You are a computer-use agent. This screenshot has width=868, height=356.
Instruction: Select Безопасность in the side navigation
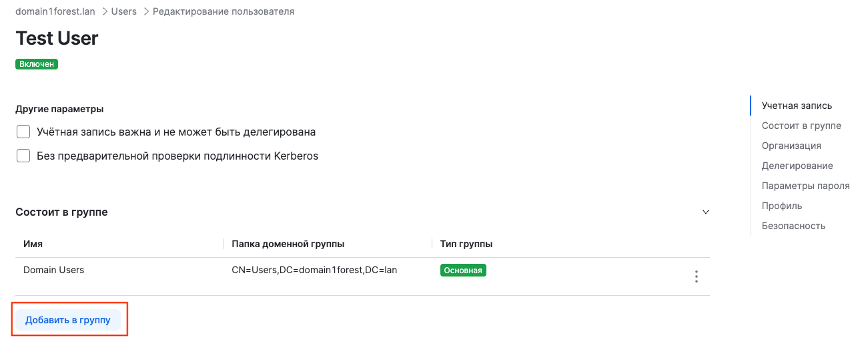tap(793, 226)
